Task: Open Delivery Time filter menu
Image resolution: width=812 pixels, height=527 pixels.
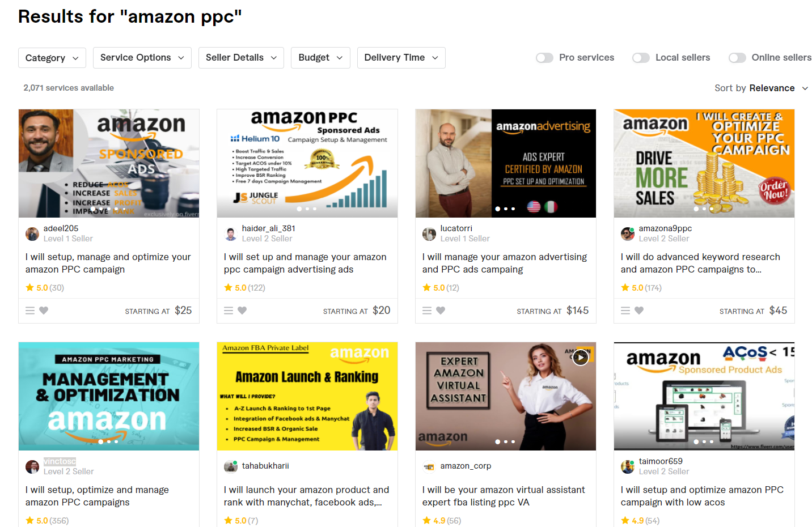Action: click(401, 58)
